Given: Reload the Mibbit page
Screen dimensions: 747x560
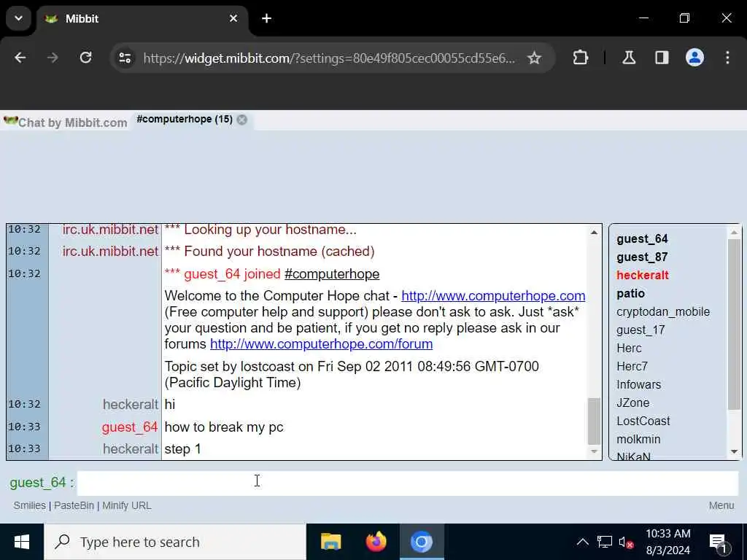Looking at the screenshot, I should (86, 58).
